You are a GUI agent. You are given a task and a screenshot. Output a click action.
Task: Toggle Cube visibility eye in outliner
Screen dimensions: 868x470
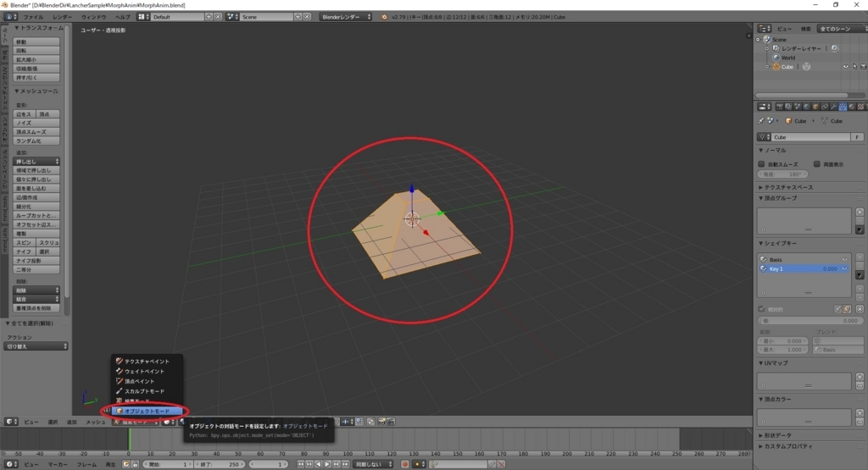[x=845, y=67]
